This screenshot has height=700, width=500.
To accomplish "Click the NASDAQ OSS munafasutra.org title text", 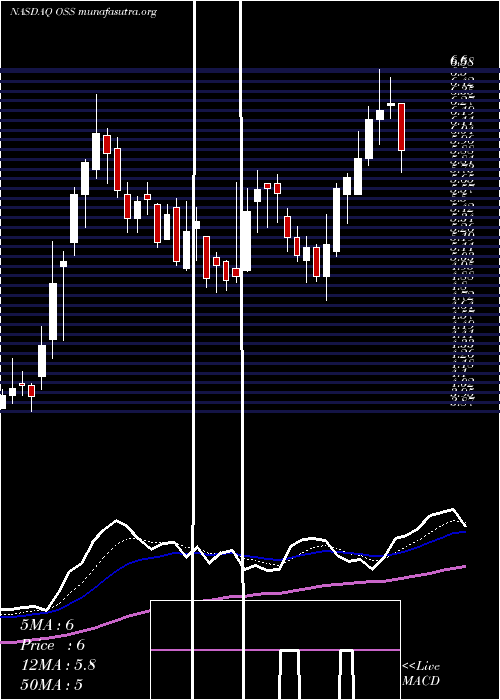I will pyautogui.click(x=83, y=12).
